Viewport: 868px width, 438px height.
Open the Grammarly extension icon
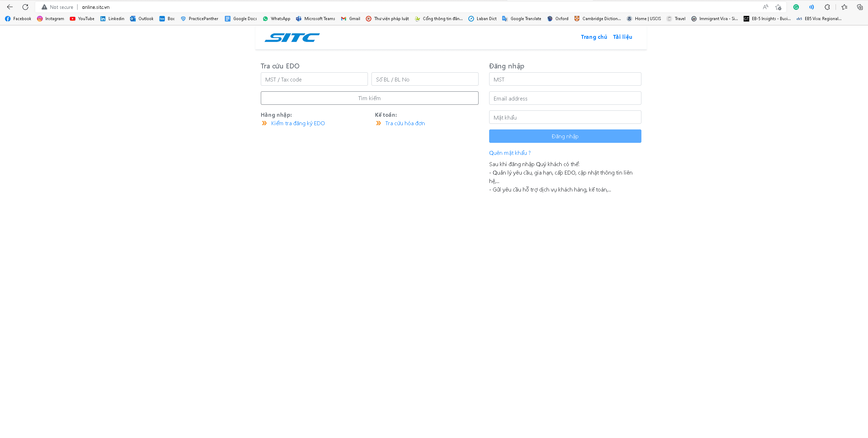796,7
